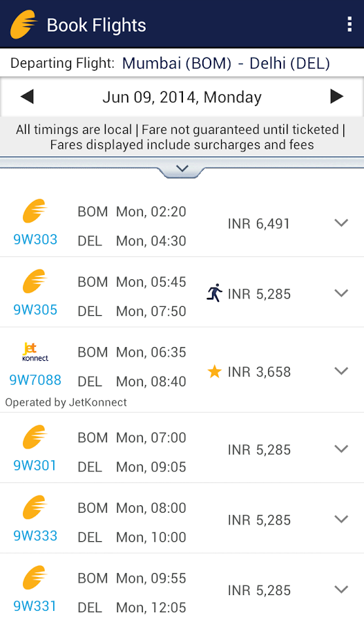
Task: Go to previous day with left arrow
Action: [x=27, y=96]
